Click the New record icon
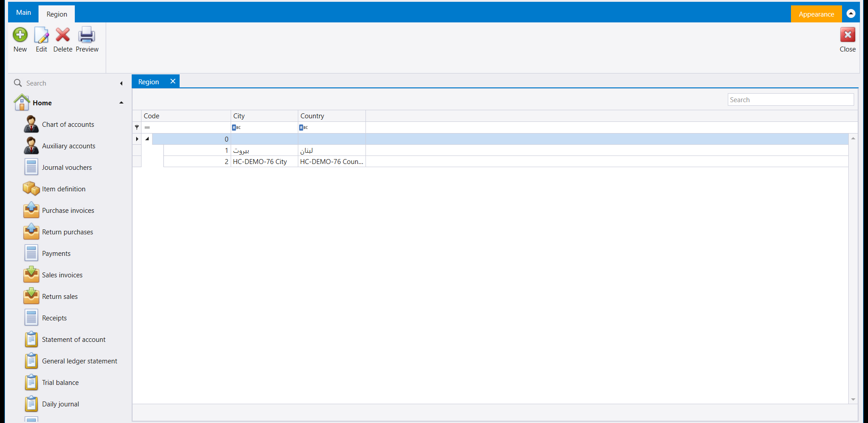This screenshot has height=423, width=868. (x=20, y=35)
